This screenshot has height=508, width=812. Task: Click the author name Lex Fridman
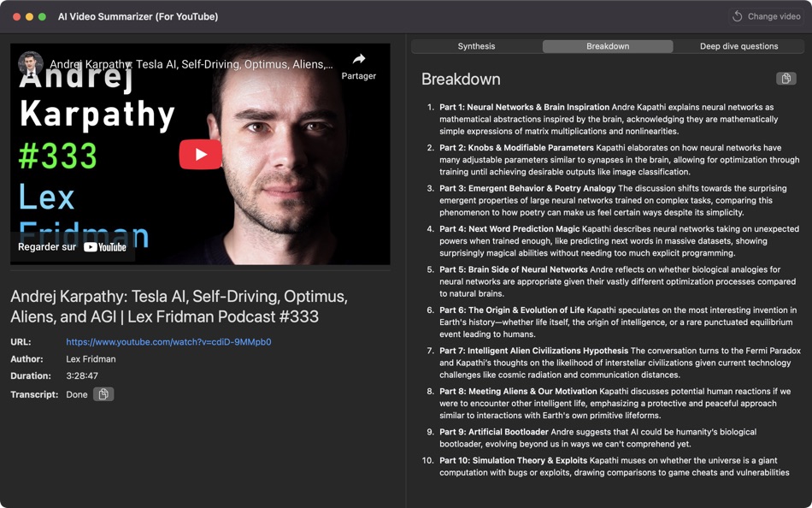pos(91,358)
